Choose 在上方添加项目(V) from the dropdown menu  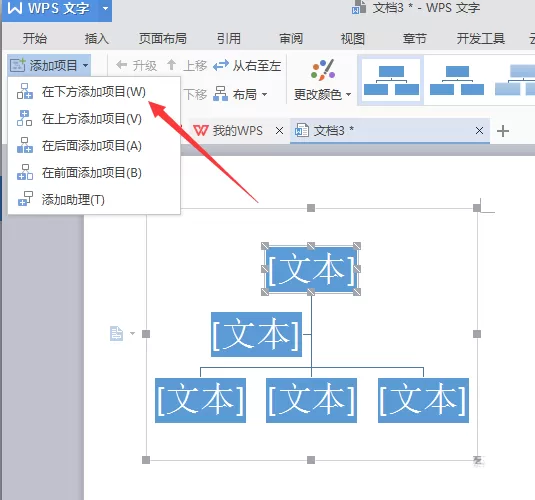(x=94, y=118)
